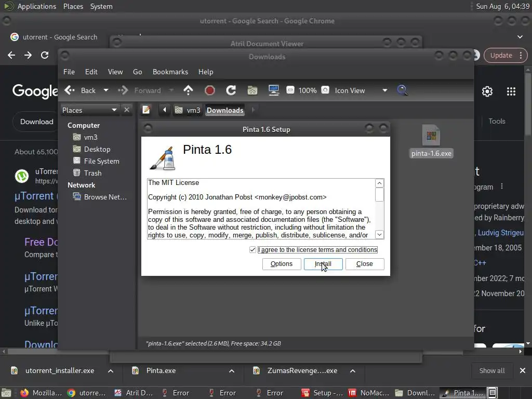Switch to Atril Document Viewer taskbar item
The width and height of the screenshot is (532, 399).
134,393
